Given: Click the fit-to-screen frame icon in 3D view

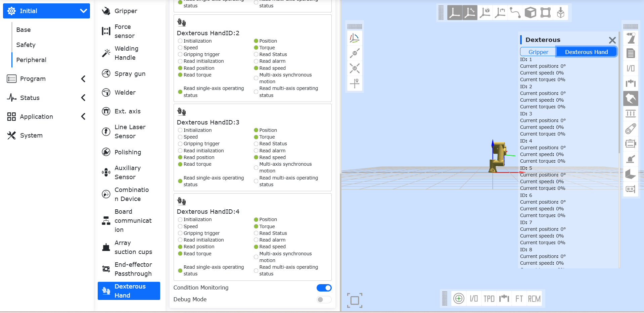Looking at the screenshot, I should click(x=355, y=300).
